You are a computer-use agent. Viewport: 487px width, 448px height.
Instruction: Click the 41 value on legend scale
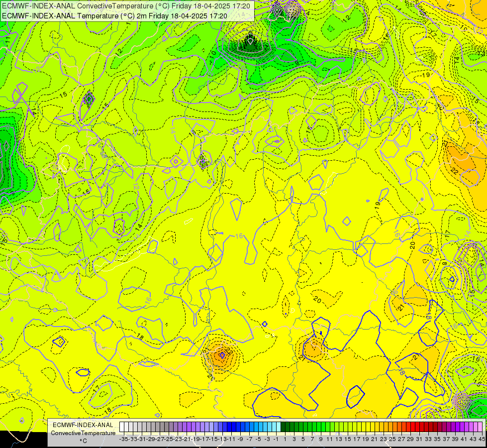pyautogui.click(x=464, y=439)
